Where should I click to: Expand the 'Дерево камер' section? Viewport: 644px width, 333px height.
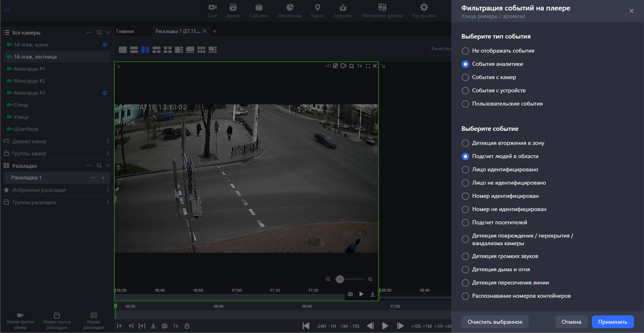click(56, 141)
